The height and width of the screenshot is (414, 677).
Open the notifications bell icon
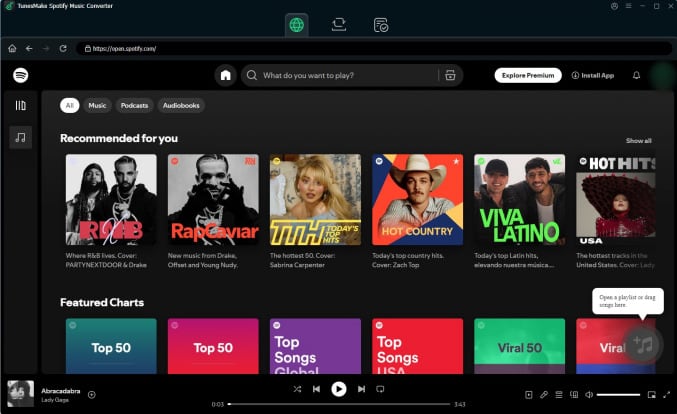point(636,75)
